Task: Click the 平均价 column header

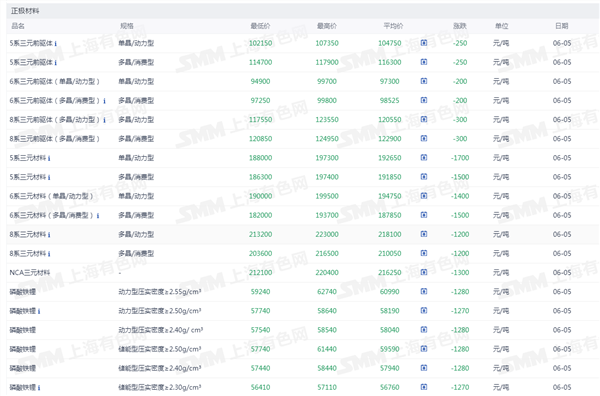Action: tap(393, 26)
